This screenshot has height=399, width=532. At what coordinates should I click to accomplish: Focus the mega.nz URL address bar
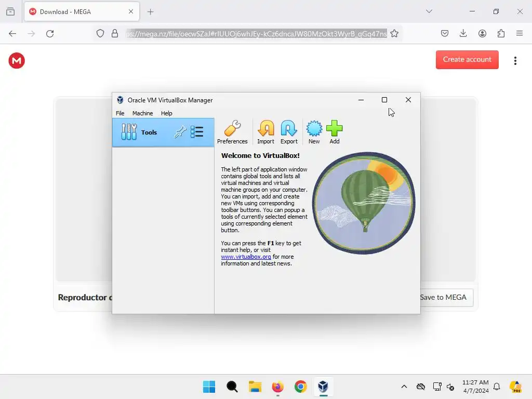click(x=256, y=34)
